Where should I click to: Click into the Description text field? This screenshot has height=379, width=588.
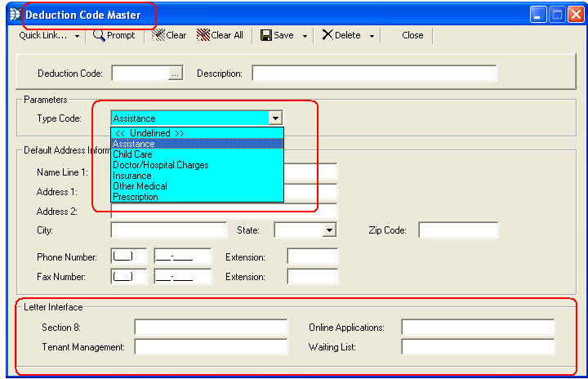coord(374,74)
